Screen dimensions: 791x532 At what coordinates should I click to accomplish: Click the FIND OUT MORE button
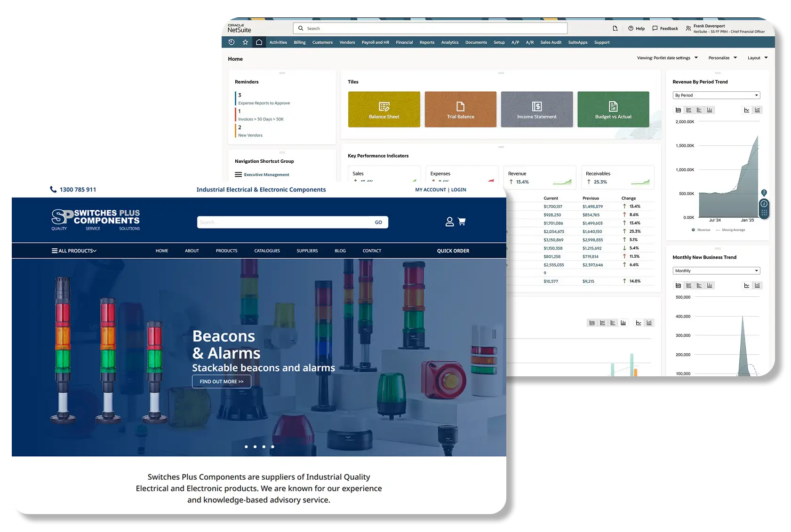[x=221, y=381]
